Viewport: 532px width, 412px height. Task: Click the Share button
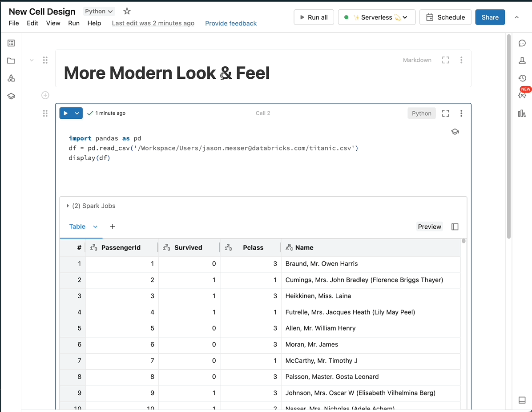click(x=490, y=17)
